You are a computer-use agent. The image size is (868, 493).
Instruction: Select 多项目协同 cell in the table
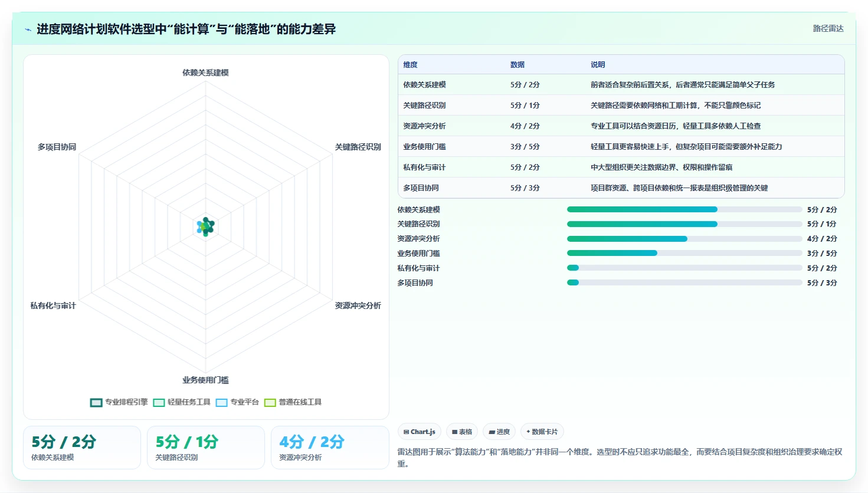click(421, 188)
